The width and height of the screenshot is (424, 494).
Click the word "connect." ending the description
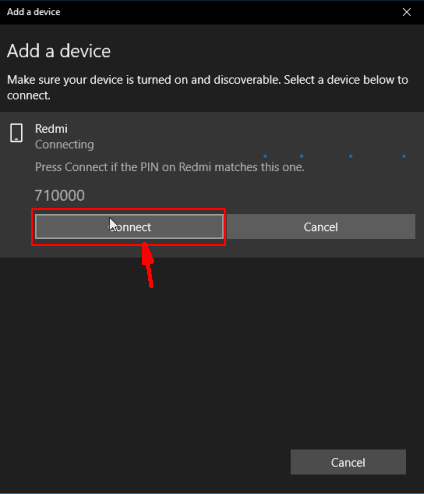pos(29,96)
